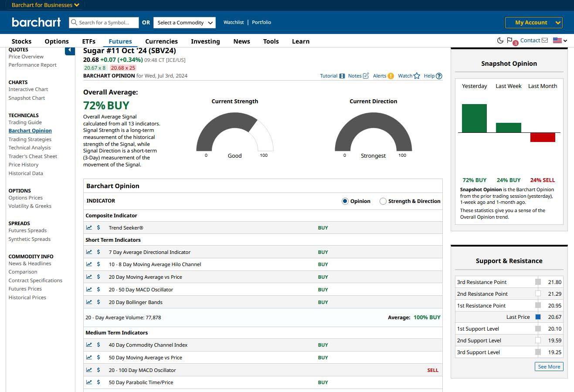Click the Portfolio link
This screenshot has height=392, width=574.
[x=262, y=22]
